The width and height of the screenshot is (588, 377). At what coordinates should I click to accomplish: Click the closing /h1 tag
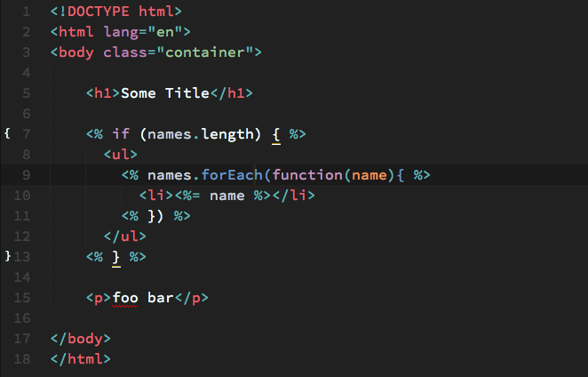point(231,93)
